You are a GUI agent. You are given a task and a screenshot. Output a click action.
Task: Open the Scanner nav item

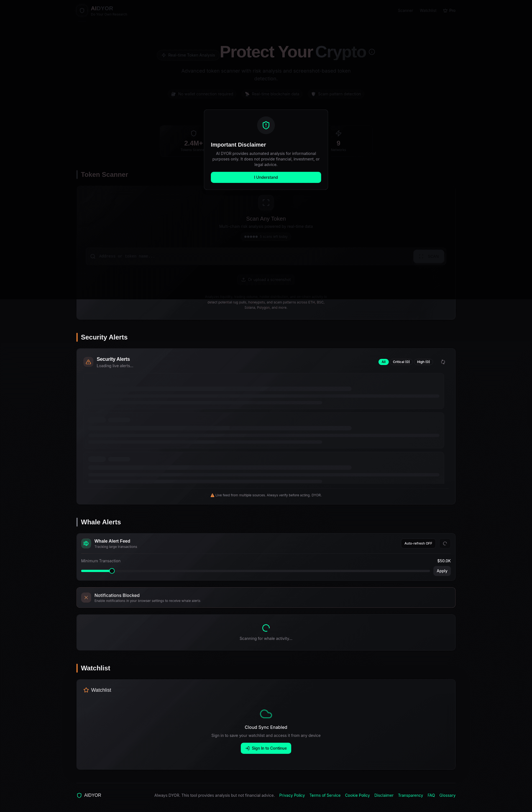point(405,11)
